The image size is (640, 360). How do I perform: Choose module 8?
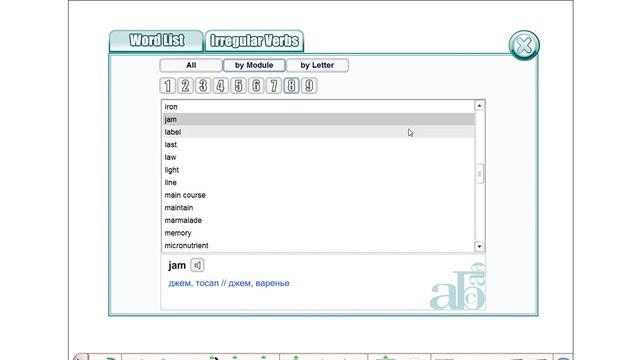291,86
